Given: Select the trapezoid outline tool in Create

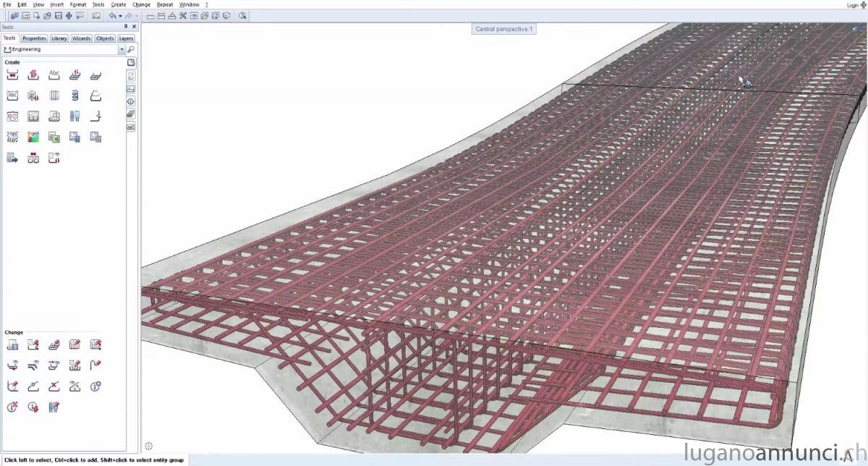Looking at the screenshot, I should coord(95,96).
